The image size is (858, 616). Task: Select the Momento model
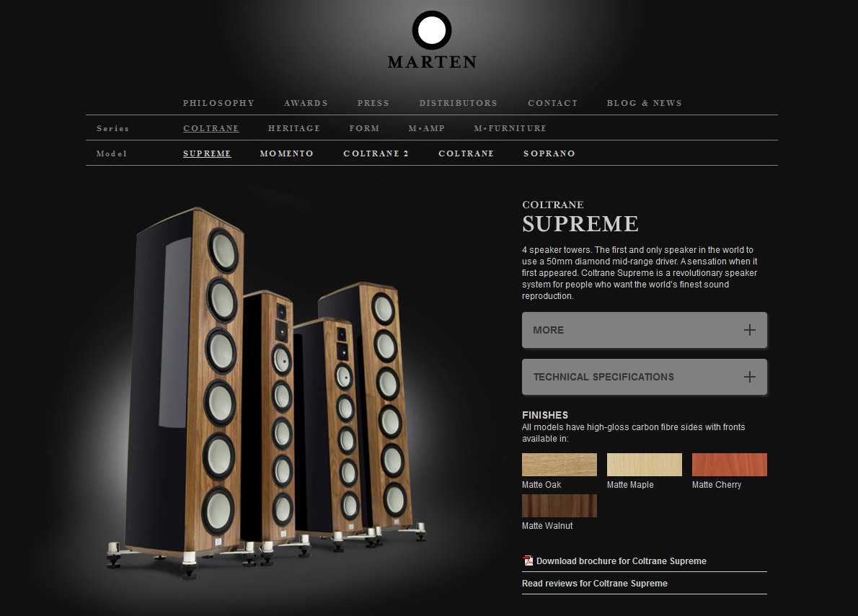[x=287, y=153]
